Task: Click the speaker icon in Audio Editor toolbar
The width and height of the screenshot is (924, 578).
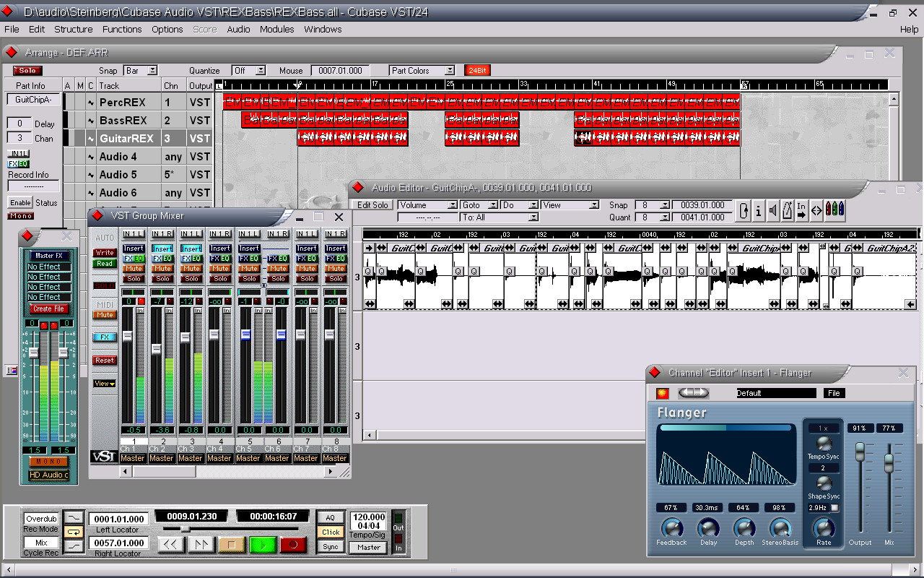Action: [x=773, y=210]
